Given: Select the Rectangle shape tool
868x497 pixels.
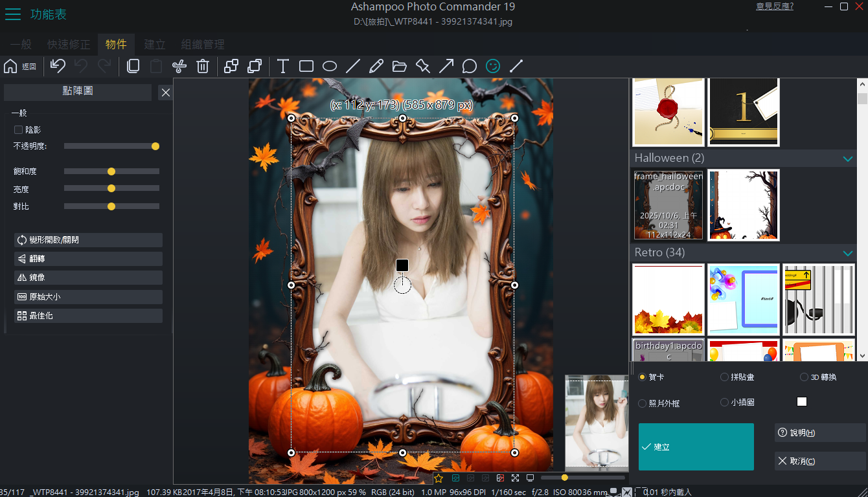Looking at the screenshot, I should click(306, 66).
